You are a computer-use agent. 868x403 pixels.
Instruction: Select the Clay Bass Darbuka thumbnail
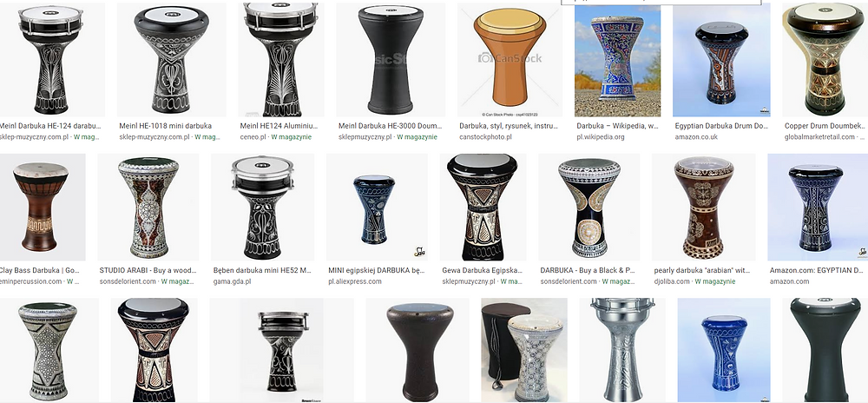pos(42,207)
